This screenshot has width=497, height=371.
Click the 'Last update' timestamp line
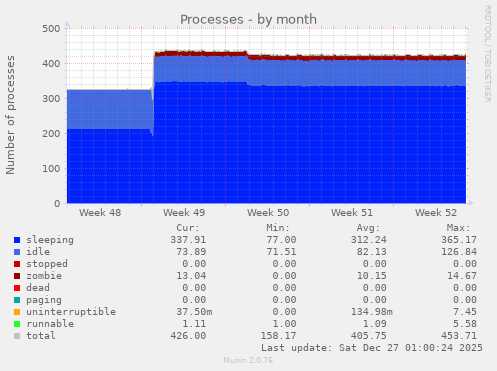point(372,348)
